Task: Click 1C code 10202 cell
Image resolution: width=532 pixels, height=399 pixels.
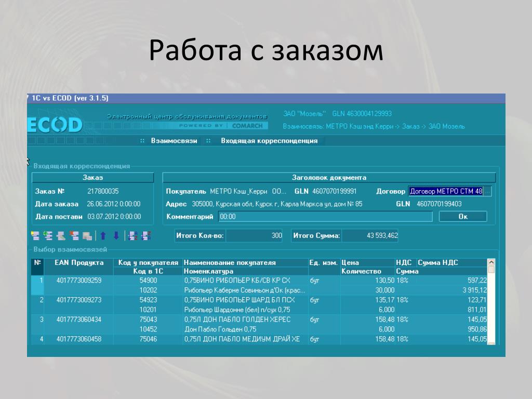Action: pos(148,290)
